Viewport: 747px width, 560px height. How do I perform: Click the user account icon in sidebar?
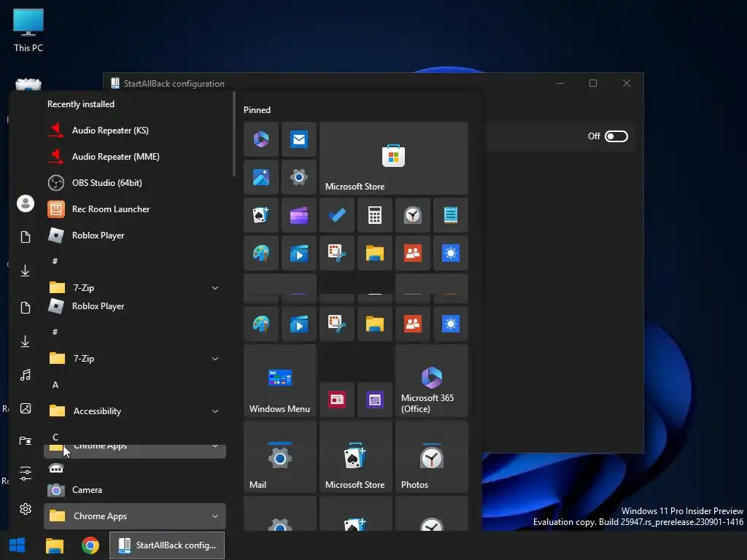click(x=26, y=204)
